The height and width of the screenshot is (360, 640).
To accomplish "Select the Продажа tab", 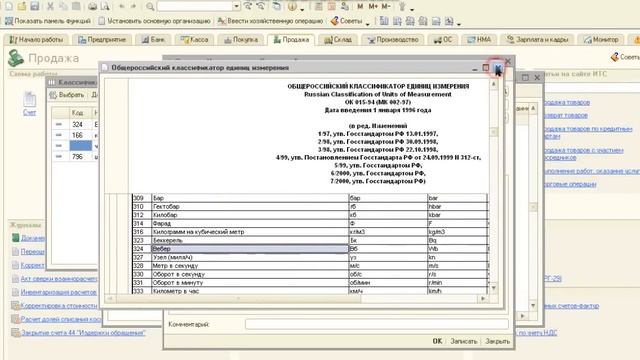I will (291, 40).
